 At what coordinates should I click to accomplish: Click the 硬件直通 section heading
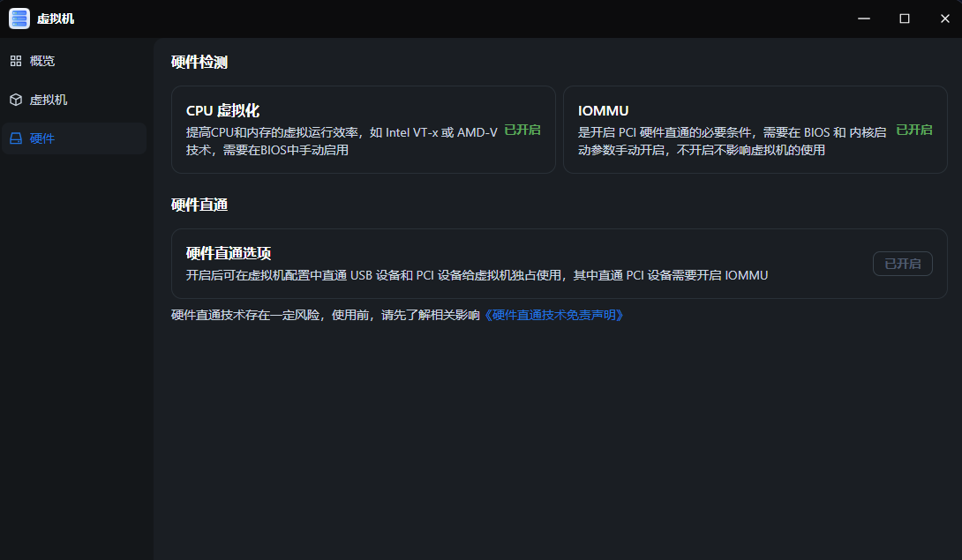199,205
